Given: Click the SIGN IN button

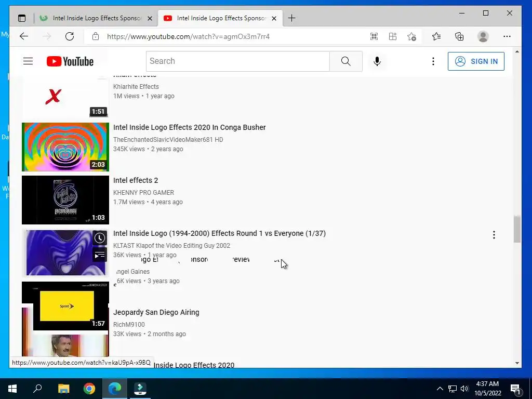Looking at the screenshot, I should click(x=476, y=61).
